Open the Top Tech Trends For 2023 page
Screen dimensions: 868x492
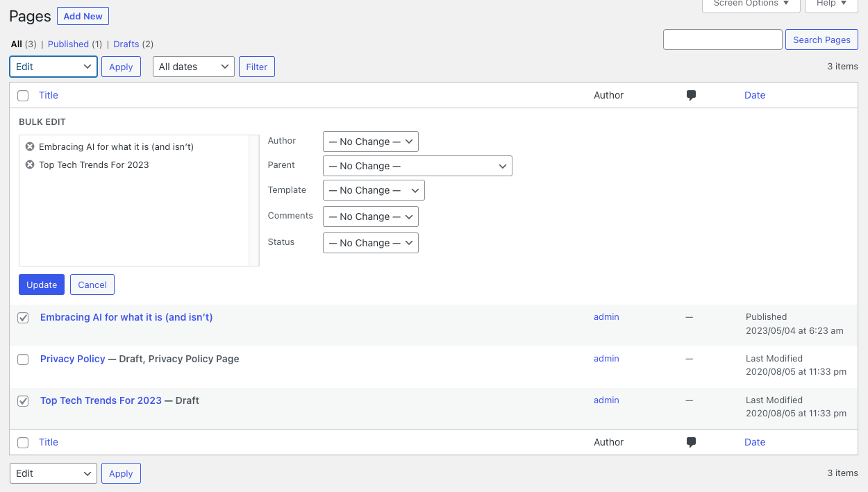coord(101,400)
